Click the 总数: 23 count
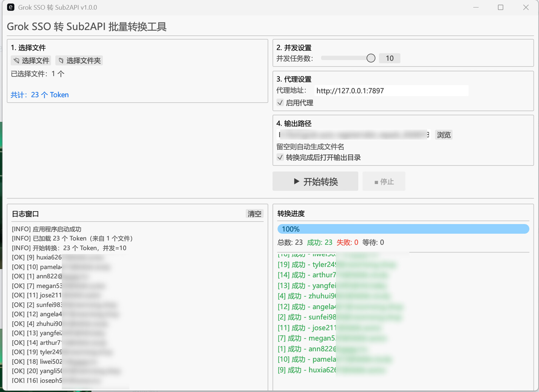The height and width of the screenshot is (392, 539). coord(290,243)
